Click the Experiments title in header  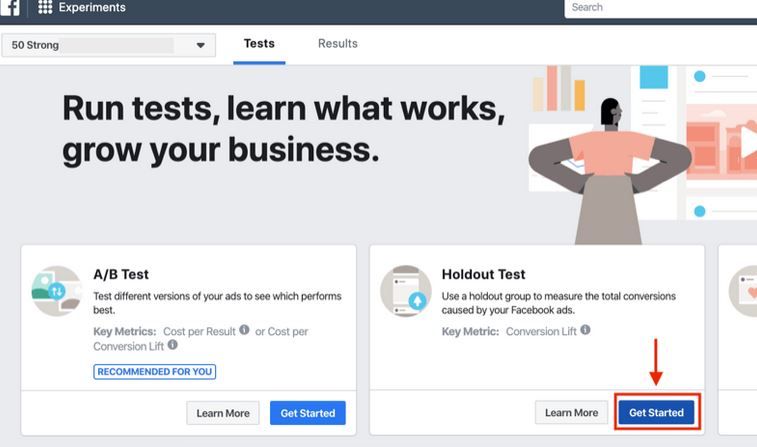[92, 7]
